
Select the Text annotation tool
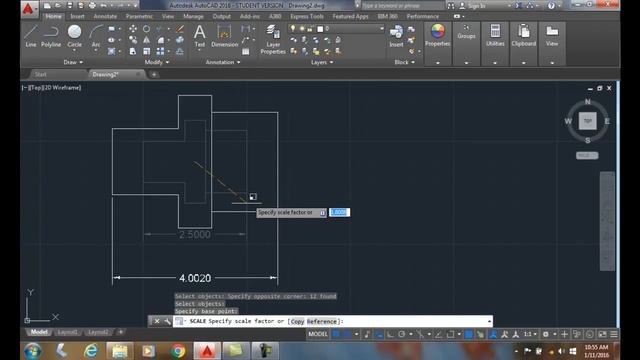pyautogui.click(x=200, y=36)
